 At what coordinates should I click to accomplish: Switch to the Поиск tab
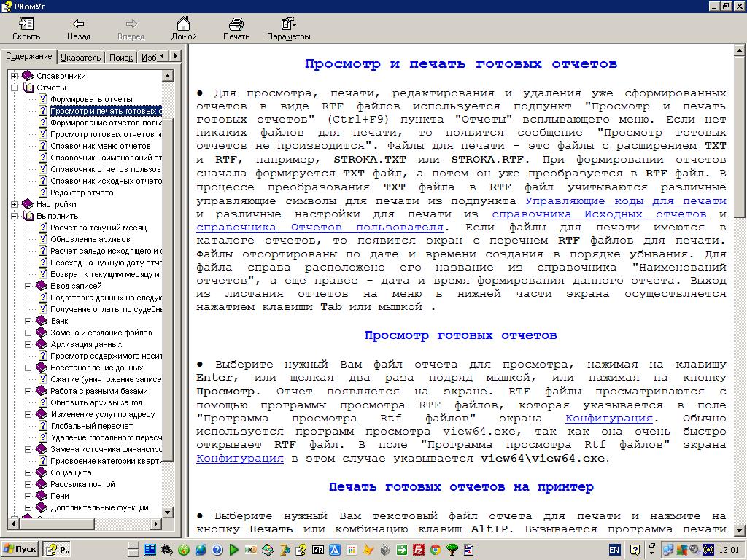120,57
